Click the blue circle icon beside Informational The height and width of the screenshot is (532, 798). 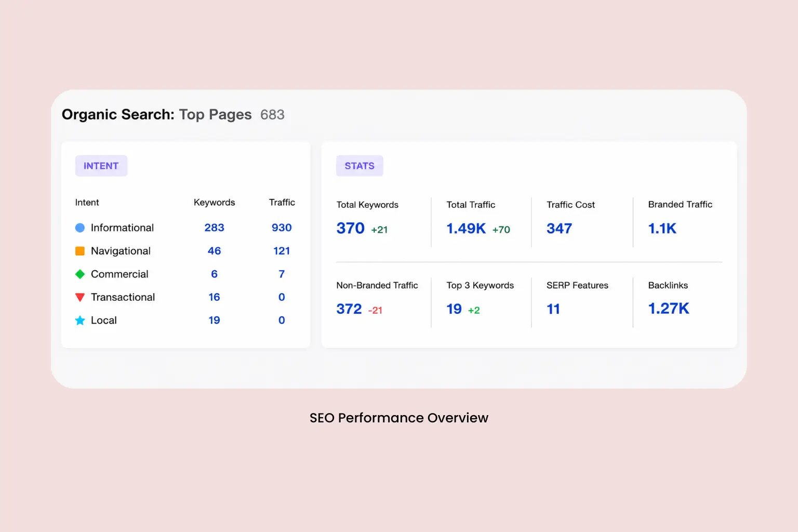click(80, 228)
